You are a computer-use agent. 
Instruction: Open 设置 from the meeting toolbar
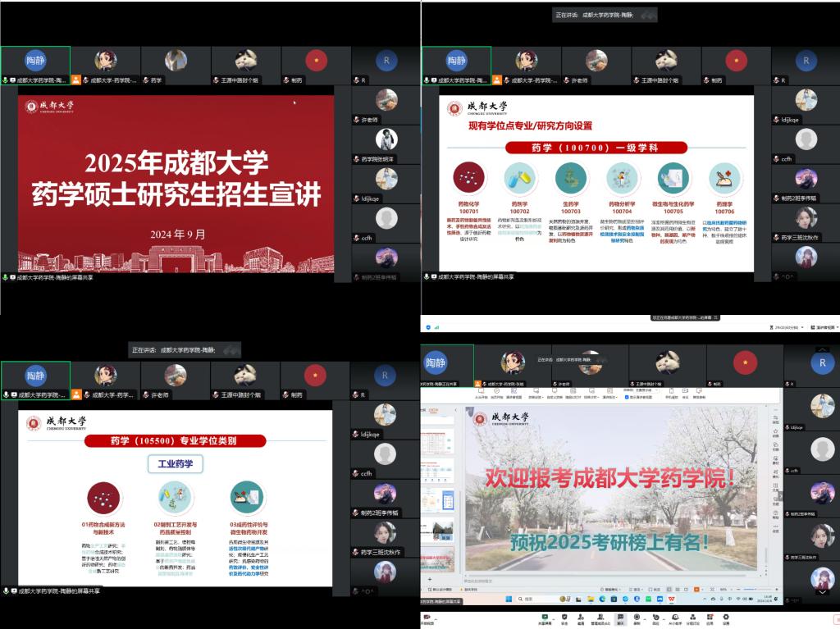click(x=725, y=618)
